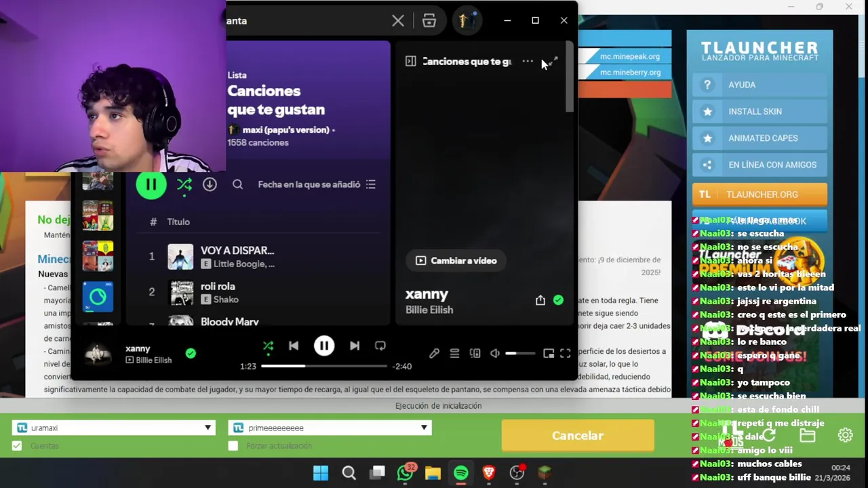Click AYUDA in TLauncher
868x488 pixels.
click(759, 85)
